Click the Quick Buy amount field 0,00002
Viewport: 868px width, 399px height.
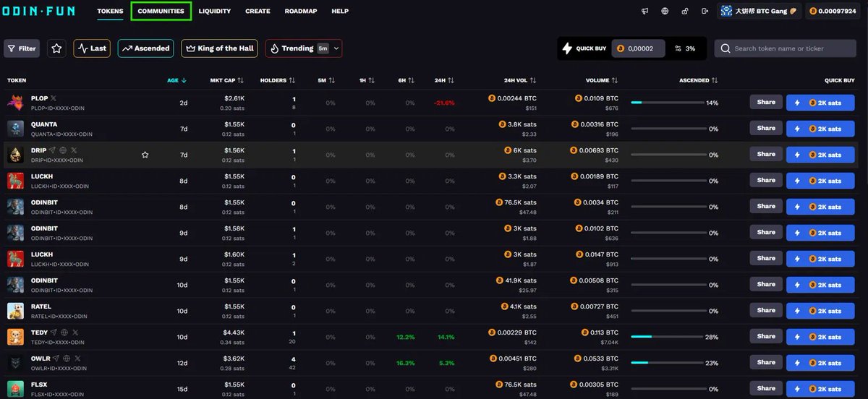point(638,48)
